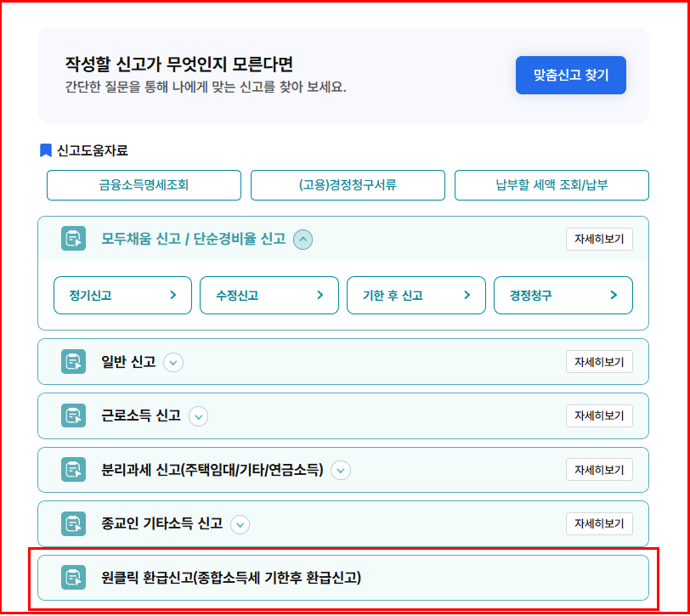Click 자세히보기 in 근로소득 신고 row
The height and width of the screenshot is (616, 690).
(599, 415)
